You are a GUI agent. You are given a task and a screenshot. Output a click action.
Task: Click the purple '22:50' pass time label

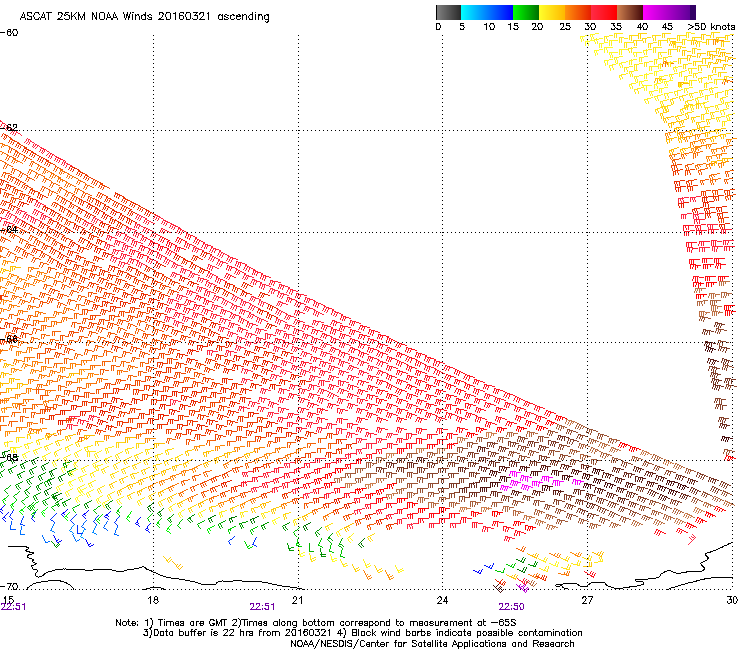pyautogui.click(x=512, y=607)
